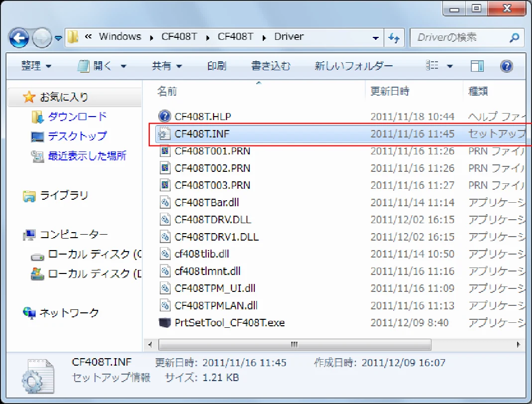The height and width of the screenshot is (404, 532).
Task: Select Windows in the breadcrumb path
Action: click(120, 36)
